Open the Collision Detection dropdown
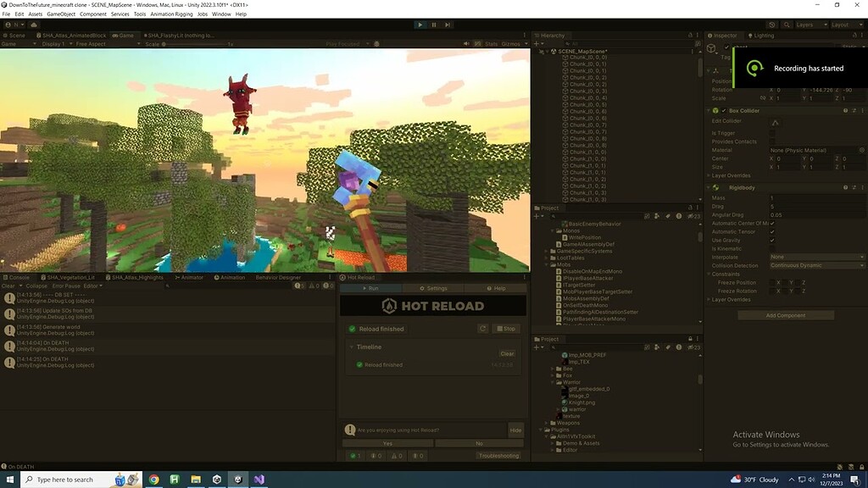Viewport: 868px width, 488px height. (x=815, y=265)
